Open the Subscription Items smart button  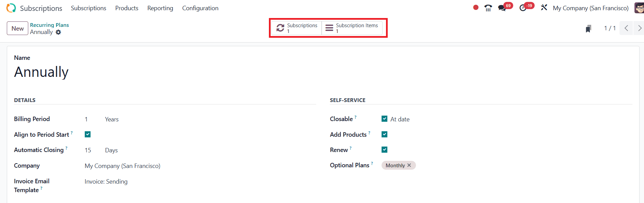point(352,28)
